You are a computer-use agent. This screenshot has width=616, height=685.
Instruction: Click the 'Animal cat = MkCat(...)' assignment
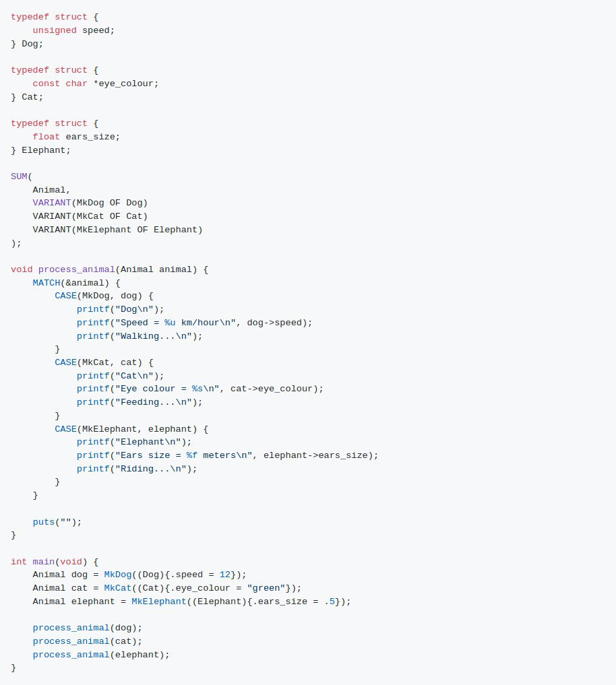(167, 589)
